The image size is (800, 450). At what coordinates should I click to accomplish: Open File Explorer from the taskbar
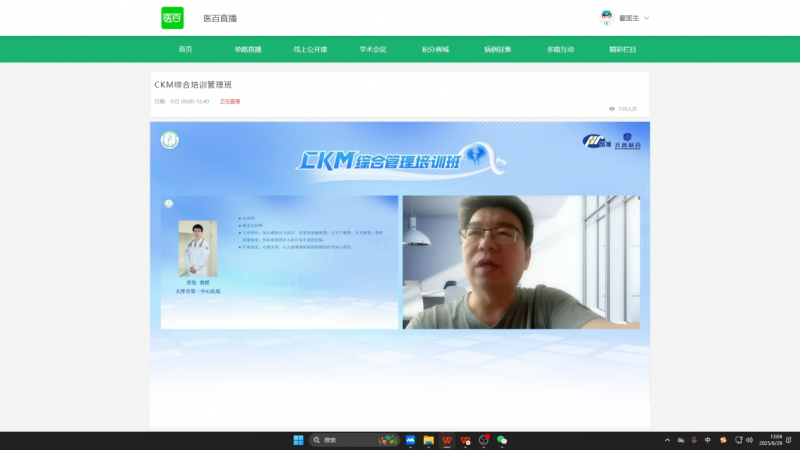pyautogui.click(x=428, y=440)
